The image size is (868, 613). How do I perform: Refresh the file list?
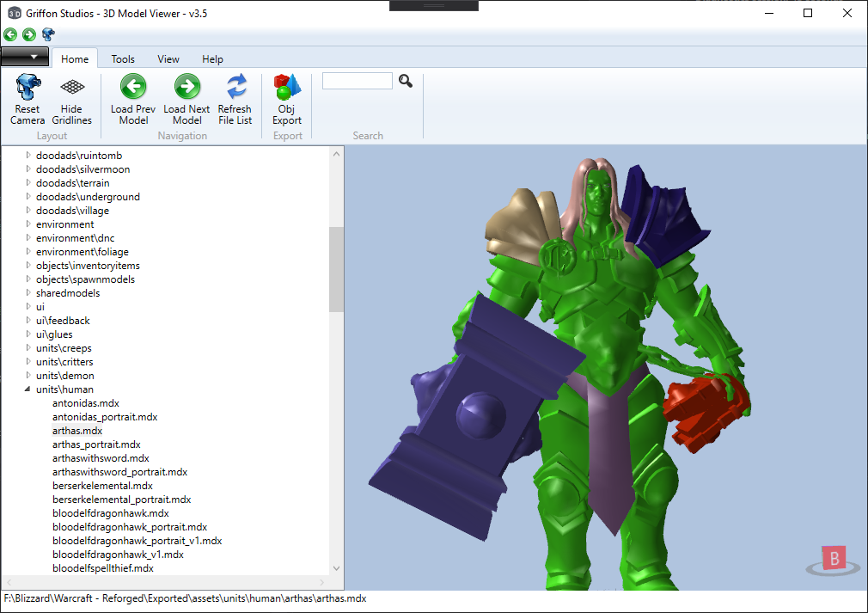click(x=235, y=99)
